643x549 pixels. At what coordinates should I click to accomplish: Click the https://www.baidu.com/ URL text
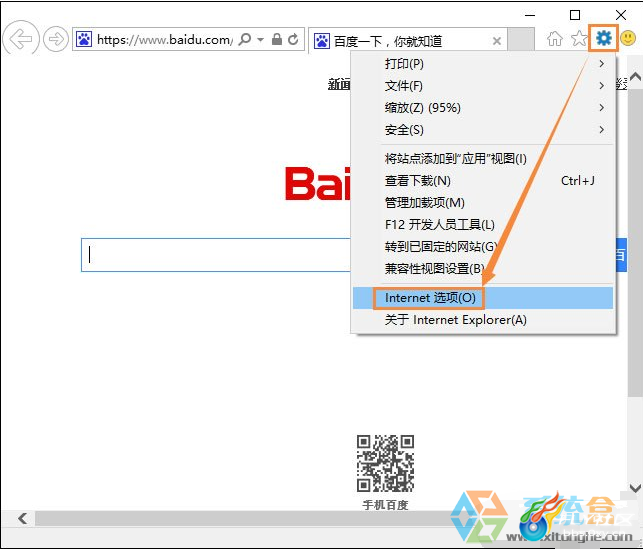pyautogui.click(x=165, y=40)
